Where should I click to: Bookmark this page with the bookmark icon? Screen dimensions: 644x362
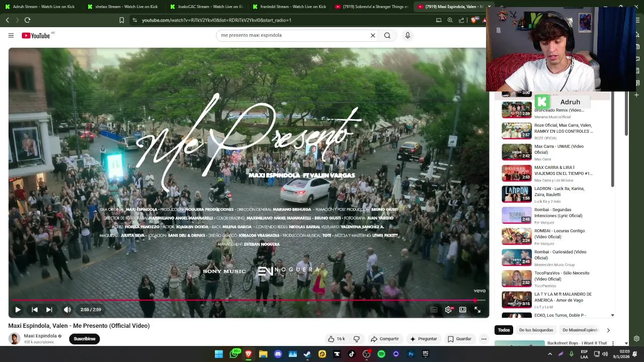122,20
